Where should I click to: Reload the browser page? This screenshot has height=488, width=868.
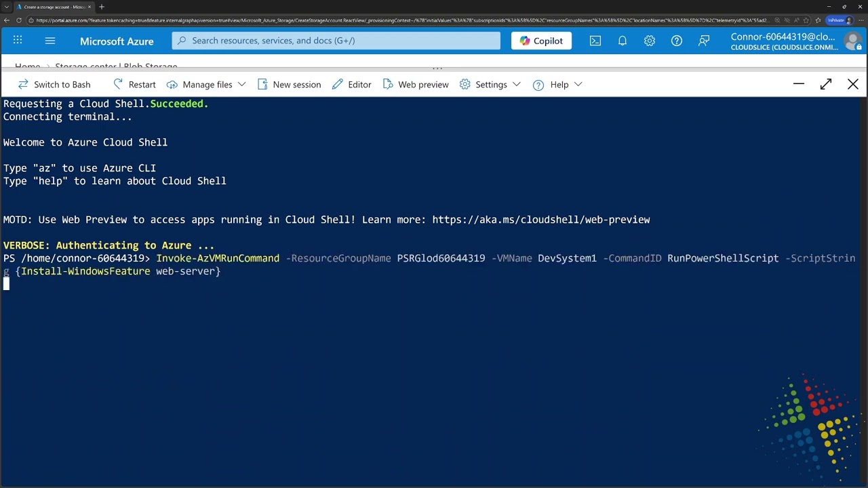click(x=20, y=20)
